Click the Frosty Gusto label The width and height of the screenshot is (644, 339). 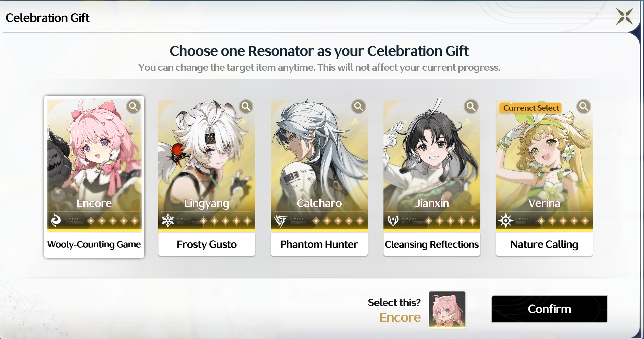pos(207,244)
